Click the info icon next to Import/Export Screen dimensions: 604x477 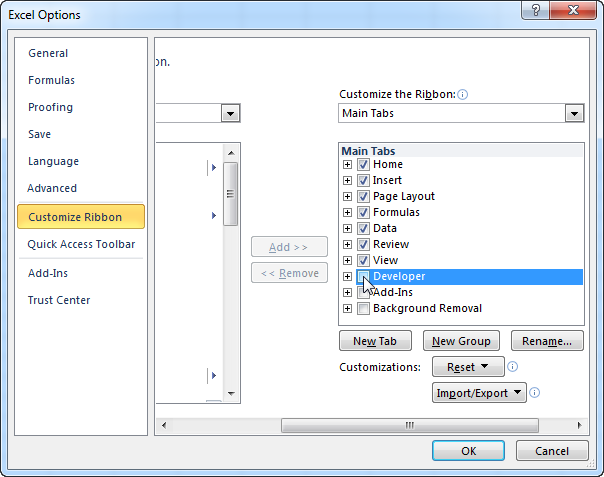534,393
